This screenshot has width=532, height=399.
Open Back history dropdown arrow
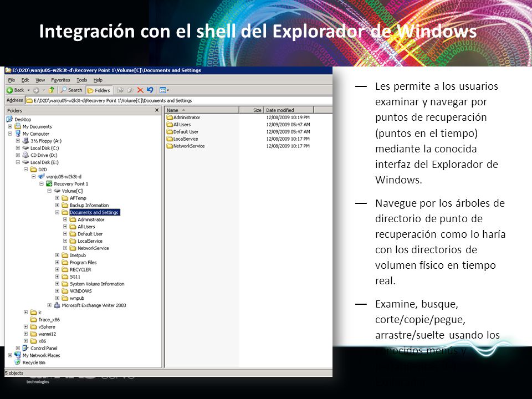[28, 90]
